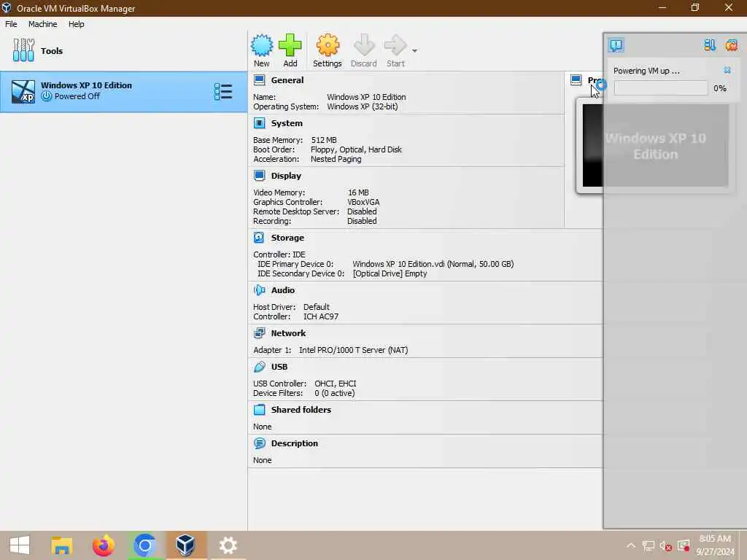Screen dimensions: 747x560
Task: Click the New virtual machine icon
Action: tap(262, 45)
